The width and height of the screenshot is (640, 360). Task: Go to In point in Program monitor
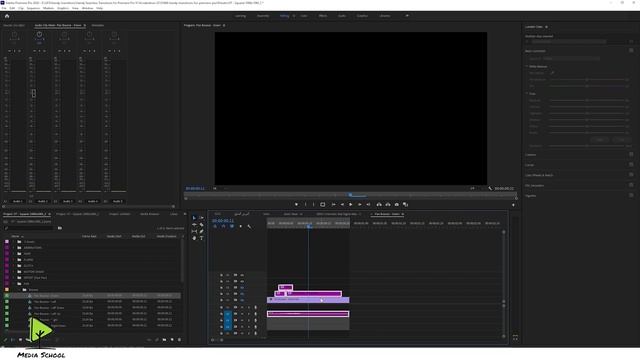click(x=333, y=204)
